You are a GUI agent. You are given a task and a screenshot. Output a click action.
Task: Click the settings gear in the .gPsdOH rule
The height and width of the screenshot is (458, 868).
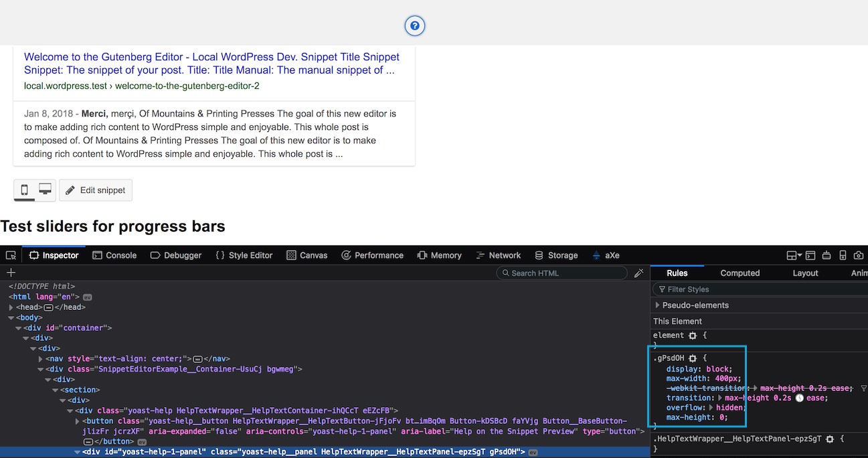[693, 358]
